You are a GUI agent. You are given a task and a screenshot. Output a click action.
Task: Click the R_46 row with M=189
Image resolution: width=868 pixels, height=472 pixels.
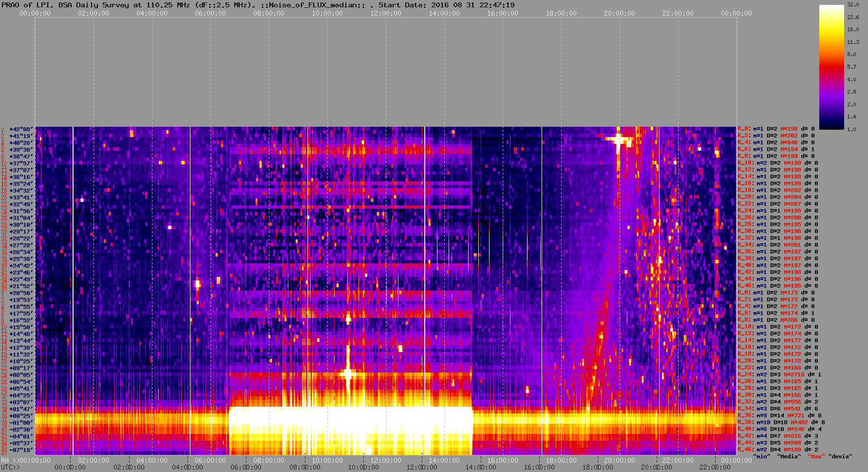[x=778, y=450]
